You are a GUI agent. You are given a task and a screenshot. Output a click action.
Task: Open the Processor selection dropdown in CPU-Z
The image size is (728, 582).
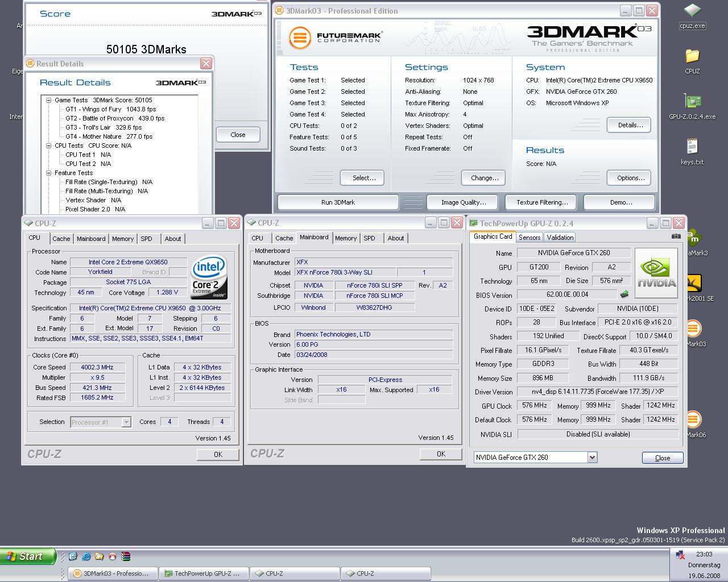pos(126,422)
